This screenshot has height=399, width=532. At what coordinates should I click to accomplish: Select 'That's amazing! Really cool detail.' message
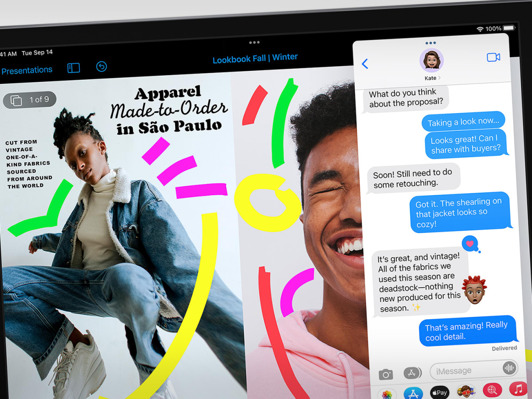point(468,331)
